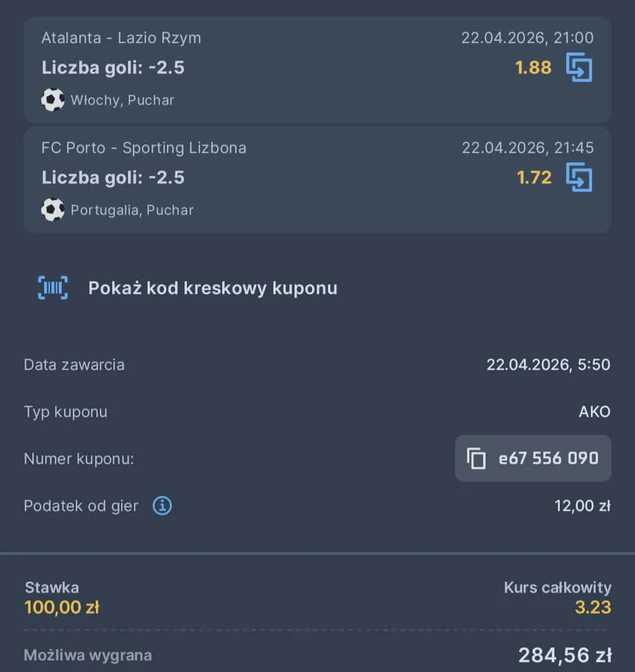Click the barcode icon for the coupon
The width and height of the screenshot is (635, 672).
pyautogui.click(x=53, y=287)
